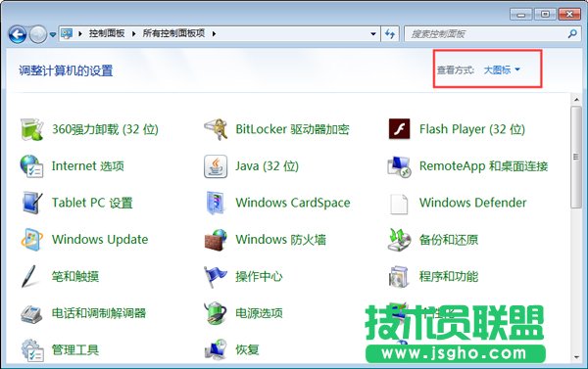The width and height of the screenshot is (588, 369).
Task: Open Windows 防火墙 link
Action: point(280,240)
